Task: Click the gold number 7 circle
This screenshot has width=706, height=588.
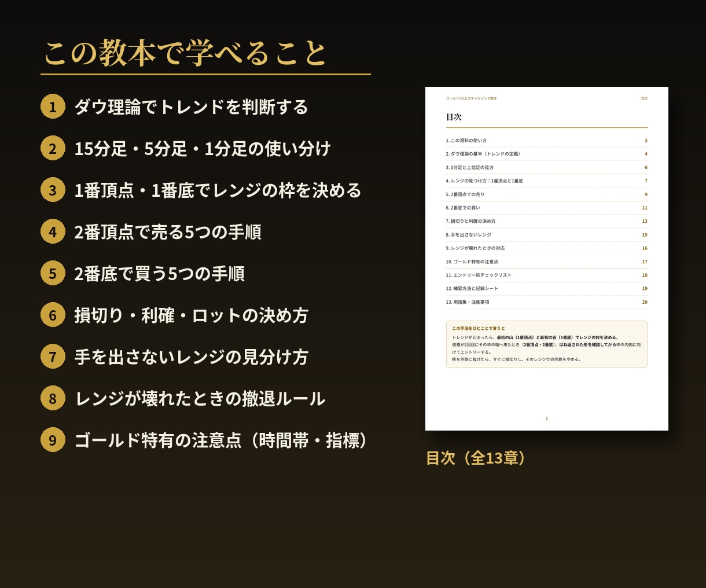Action: tap(53, 357)
